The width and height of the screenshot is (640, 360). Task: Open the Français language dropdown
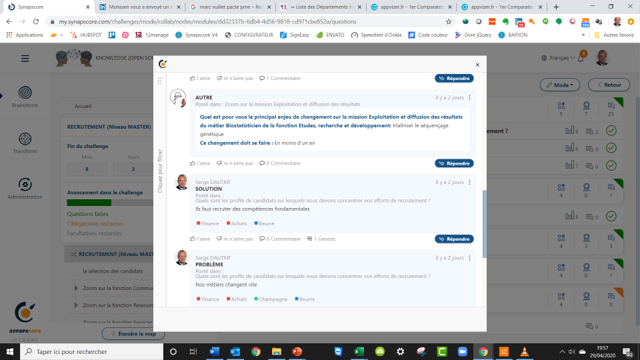[558, 58]
